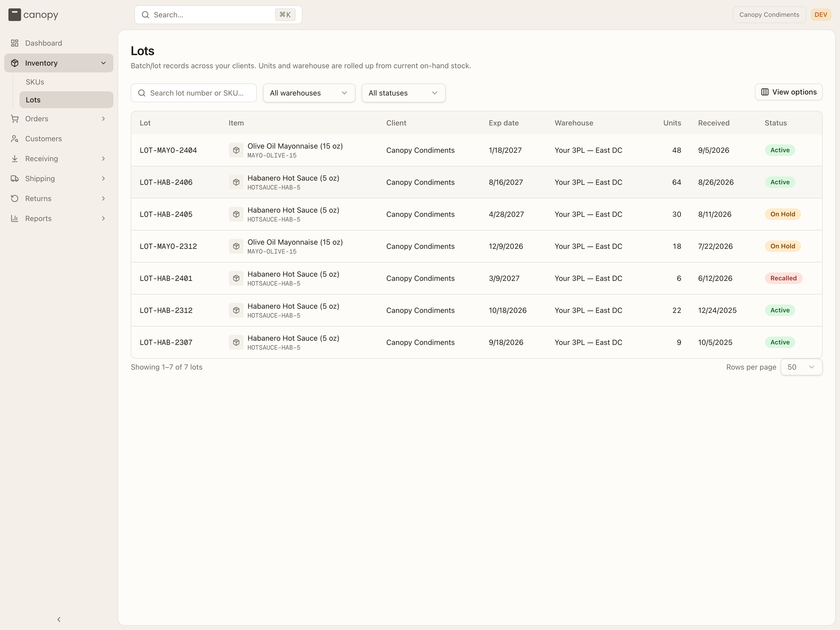Expand the Shipping menu chevron
This screenshot has width=840, height=630.
[x=103, y=178]
